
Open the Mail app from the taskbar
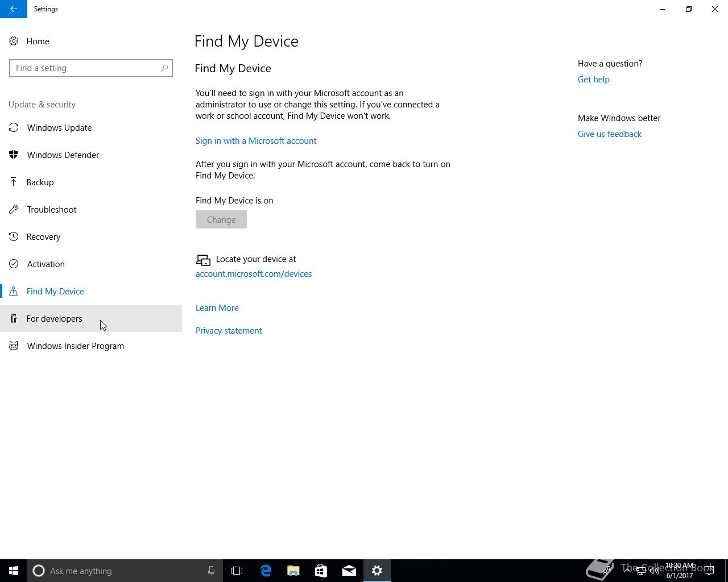349,571
